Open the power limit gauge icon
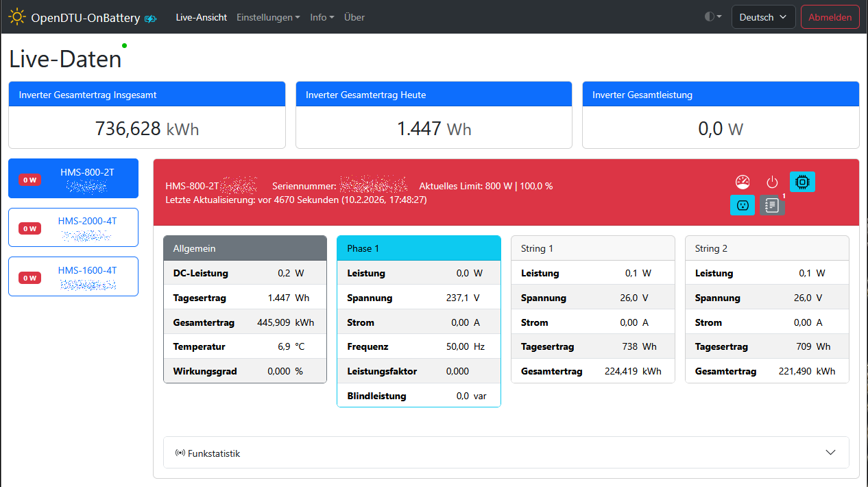 click(x=742, y=182)
